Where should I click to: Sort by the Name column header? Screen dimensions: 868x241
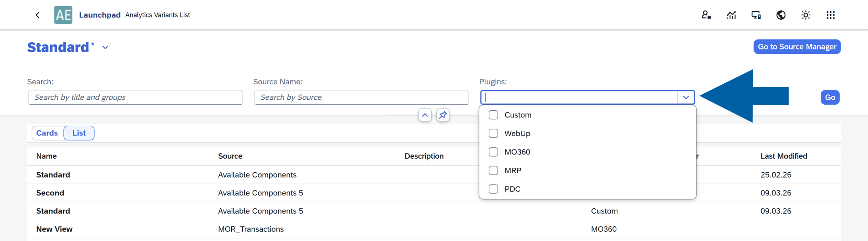47,156
